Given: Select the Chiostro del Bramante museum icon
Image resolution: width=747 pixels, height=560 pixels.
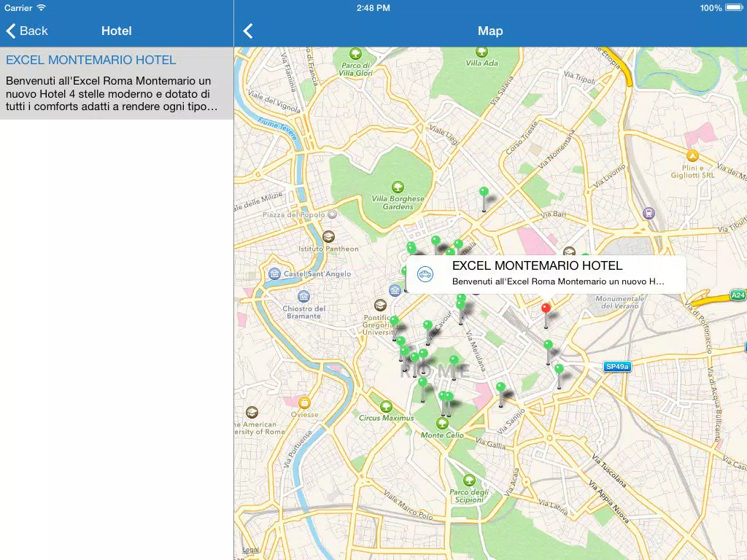Looking at the screenshot, I should click(303, 296).
